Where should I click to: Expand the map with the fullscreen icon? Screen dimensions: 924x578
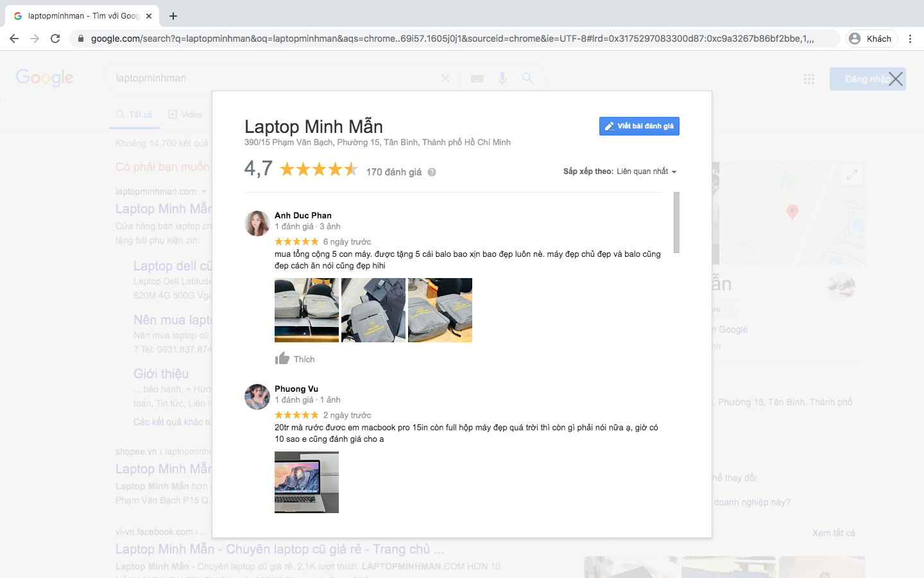pyautogui.click(x=852, y=175)
